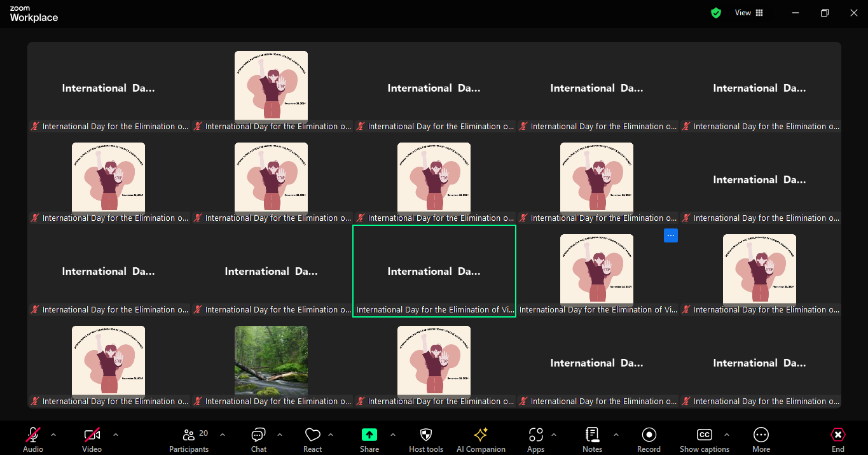
Task: Expand the caret next to Show captions
Action: pyautogui.click(x=726, y=435)
